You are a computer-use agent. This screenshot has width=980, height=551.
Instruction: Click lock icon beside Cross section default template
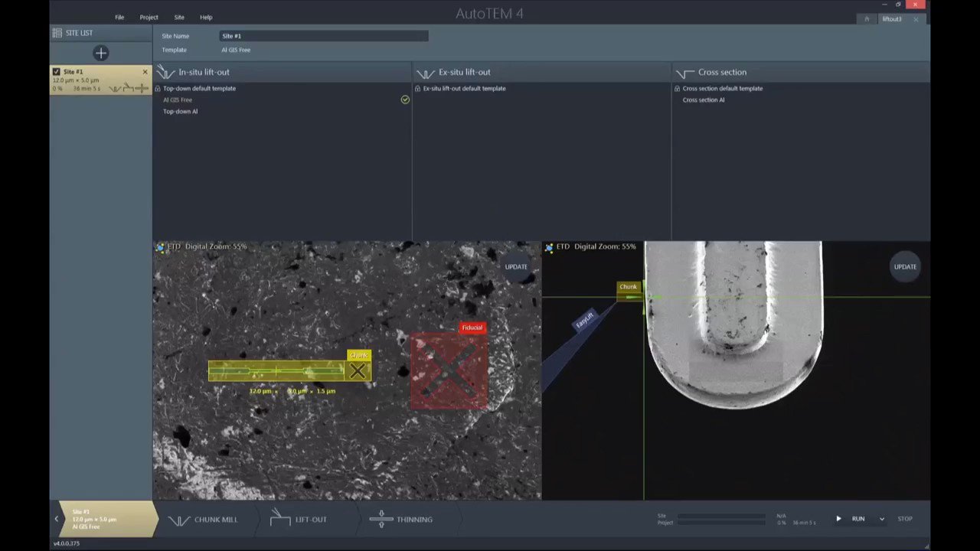coord(677,89)
